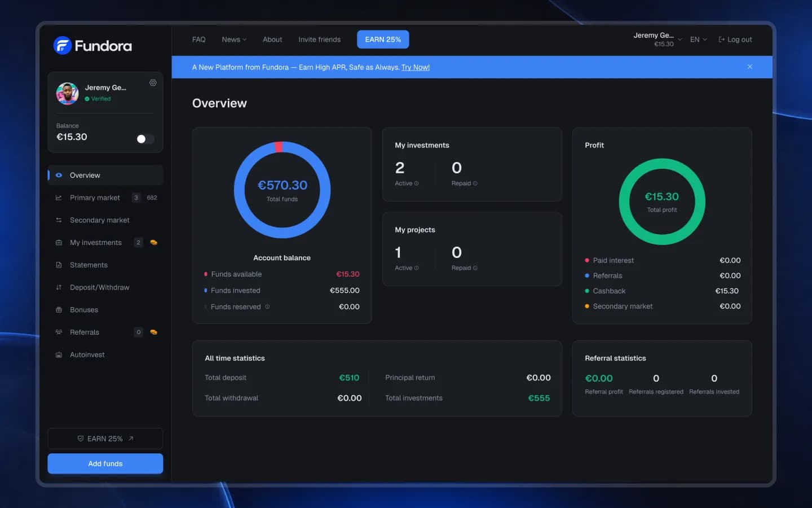Click the Referrals people icon

pos(59,332)
